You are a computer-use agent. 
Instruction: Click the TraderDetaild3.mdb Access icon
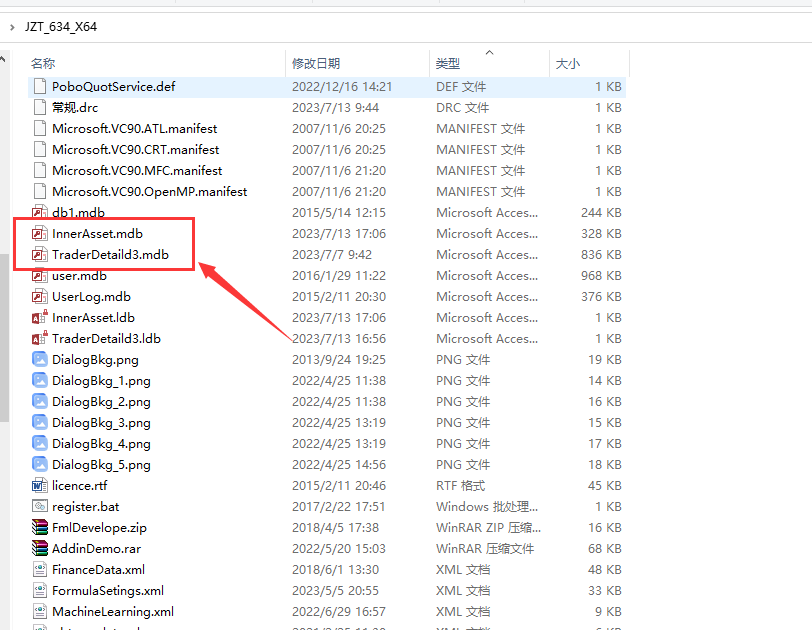(40, 255)
